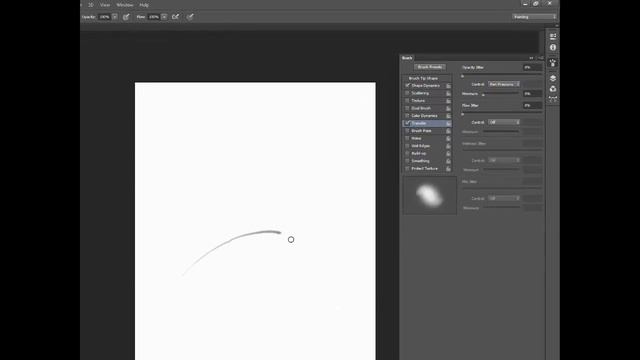Open the panel icon at top of right dock

click(x=553, y=36)
